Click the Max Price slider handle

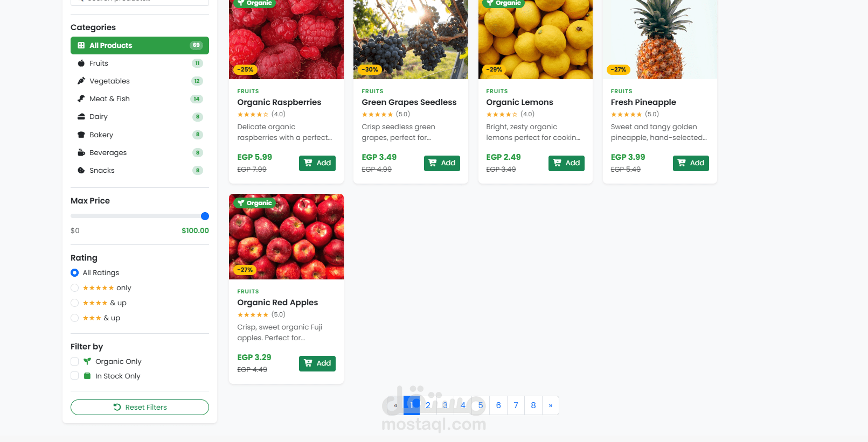pyautogui.click(x=205, y=216)
